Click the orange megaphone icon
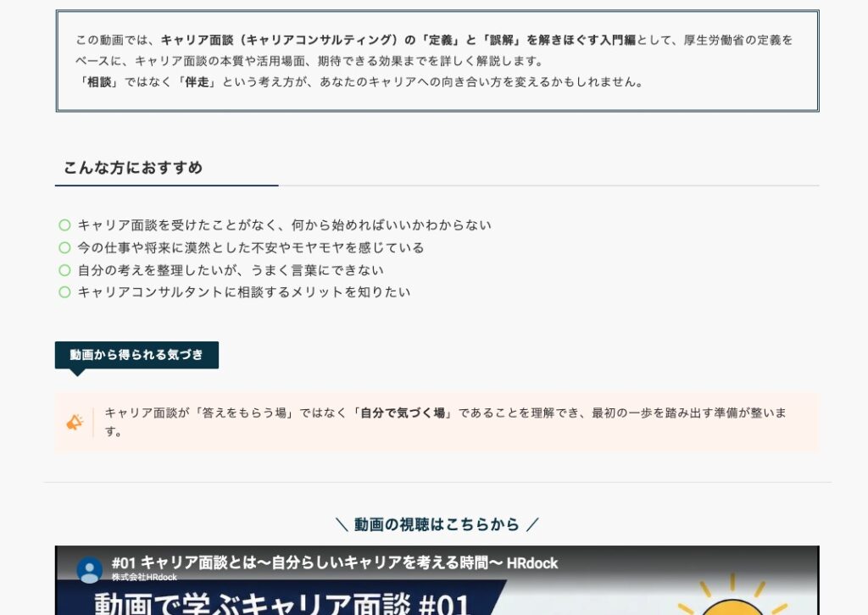 [x=75, y=422]
